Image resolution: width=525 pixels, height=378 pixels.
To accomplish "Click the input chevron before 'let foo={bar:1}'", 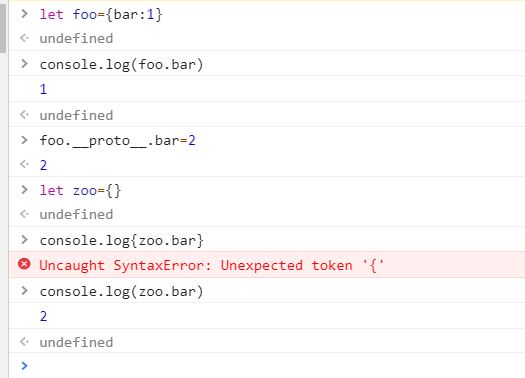I will click(24, 14).
